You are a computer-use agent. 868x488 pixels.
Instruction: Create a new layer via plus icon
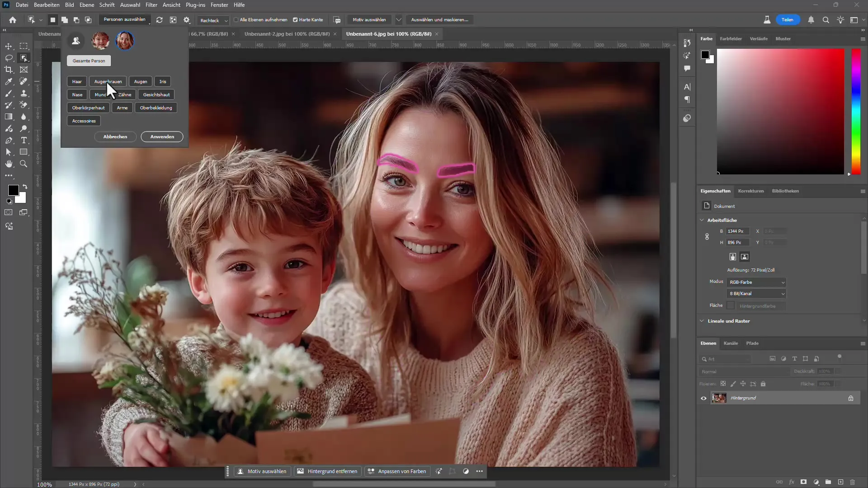(840, 482)
